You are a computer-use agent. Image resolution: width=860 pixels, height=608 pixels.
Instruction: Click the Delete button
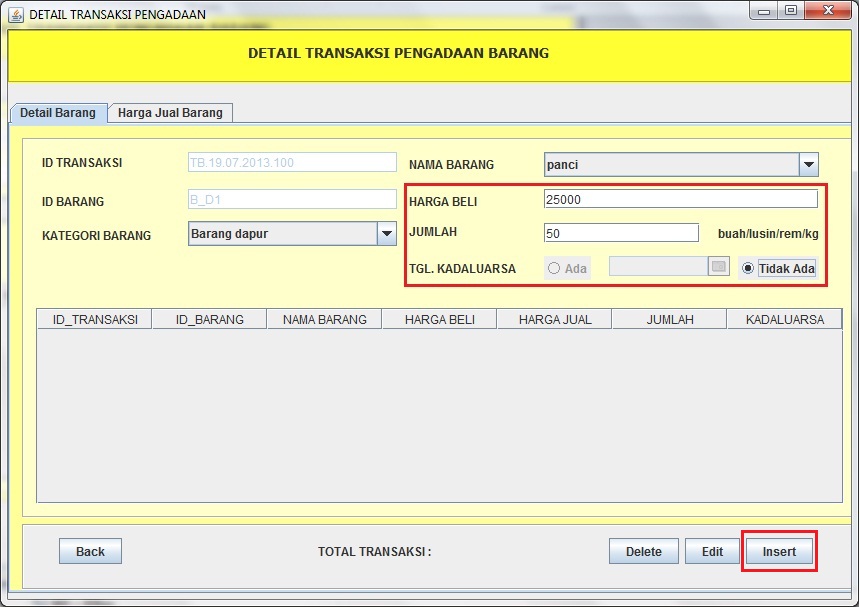click(643, 551)
